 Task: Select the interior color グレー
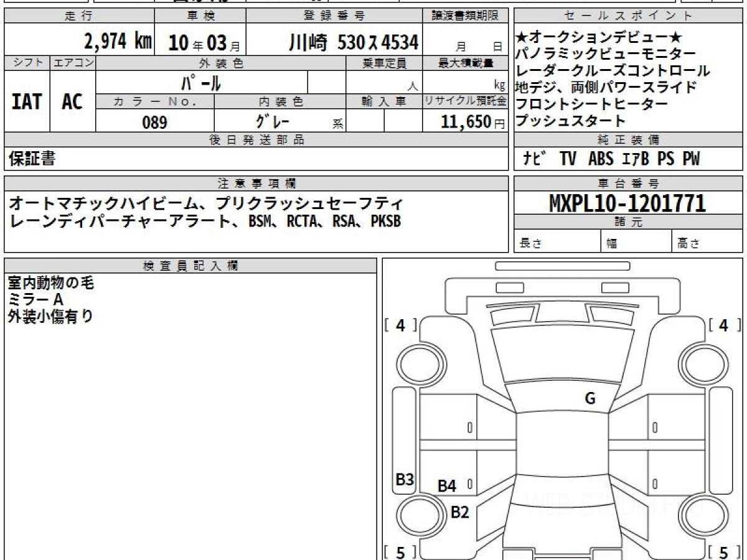click(273, 121)
